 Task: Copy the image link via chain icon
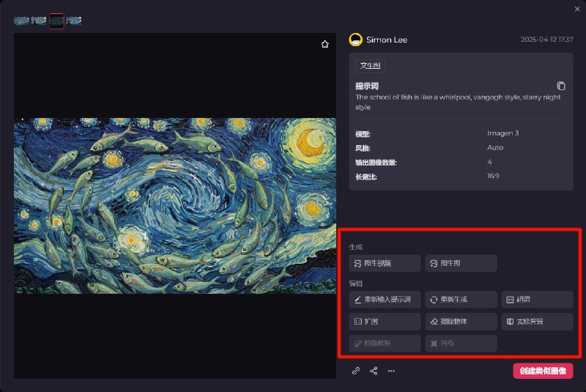coord(356,371)
